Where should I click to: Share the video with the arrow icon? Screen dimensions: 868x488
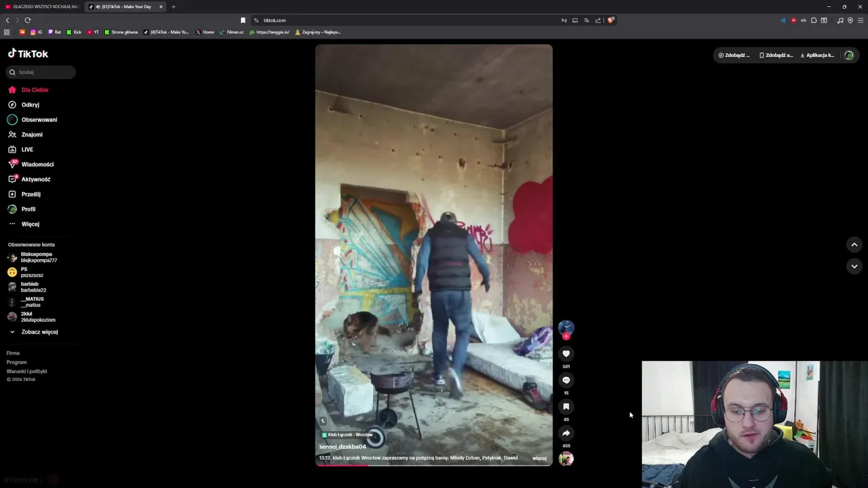tap(566, 433)
